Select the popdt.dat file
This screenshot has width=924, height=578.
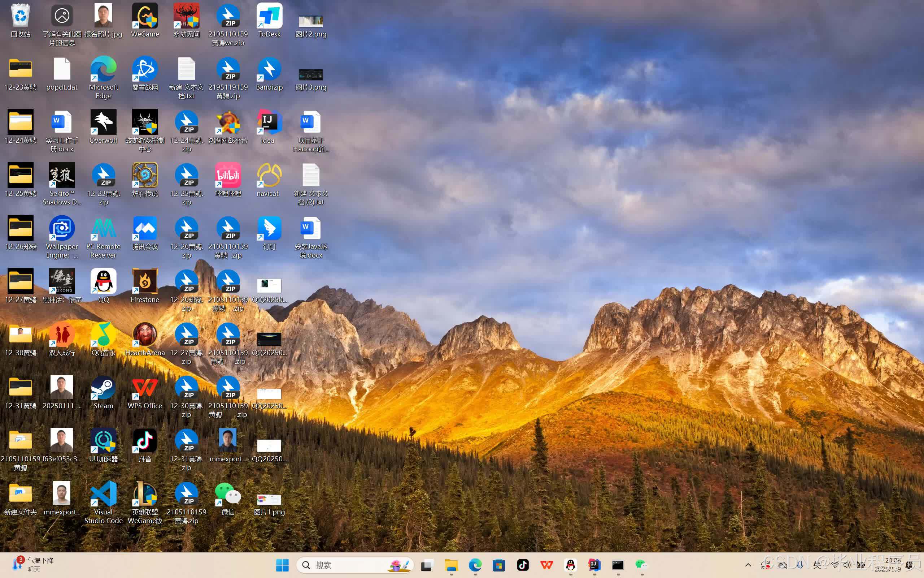coord(62,74)
